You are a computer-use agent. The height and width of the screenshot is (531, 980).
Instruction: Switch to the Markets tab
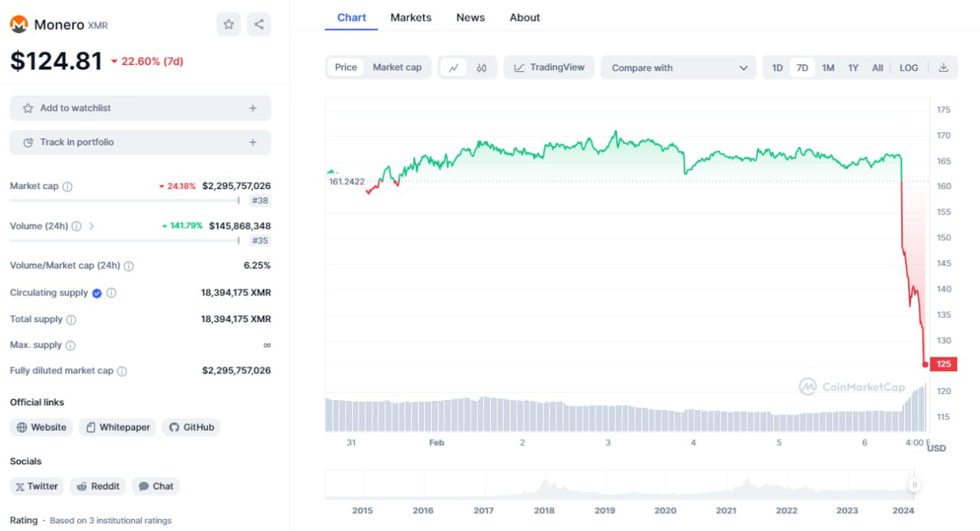click(x=410, y=18)
